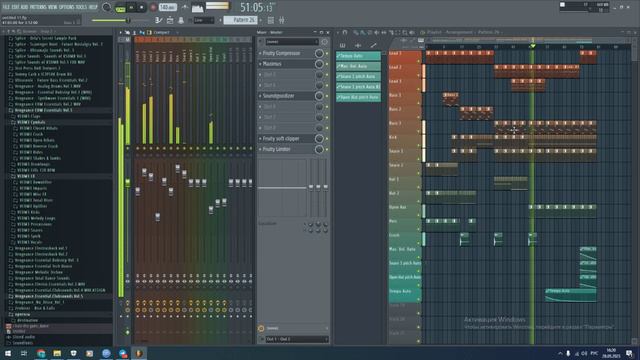Screen dimensions: 640x360
Task: Open the mixer Out 1 - Out 2 output selector
Action: 297,339
